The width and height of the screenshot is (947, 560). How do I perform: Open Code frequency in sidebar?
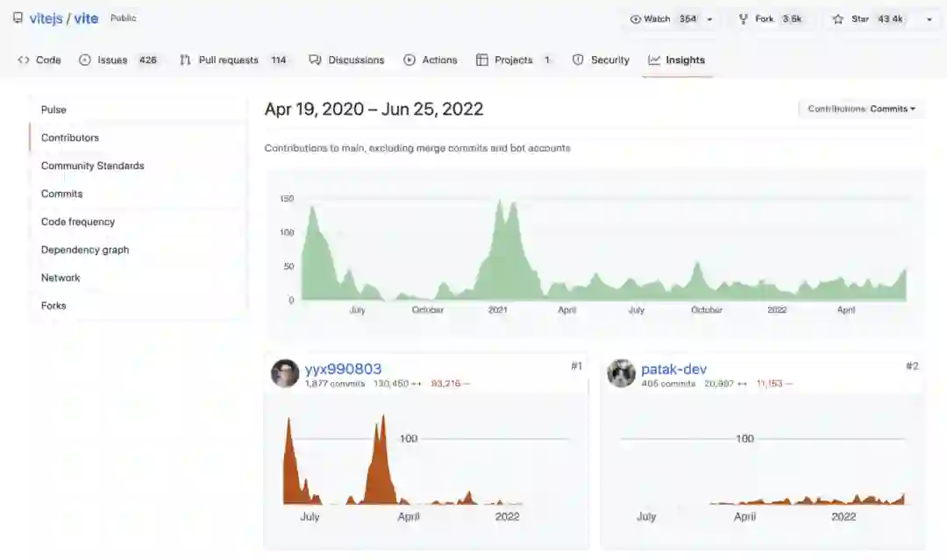click(x=138, y=222)
